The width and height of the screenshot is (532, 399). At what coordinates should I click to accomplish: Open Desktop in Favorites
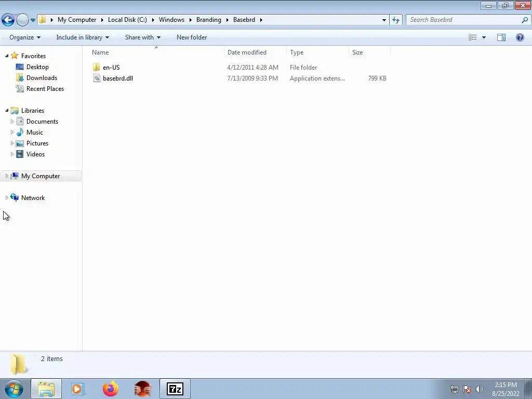pos(37,67)
